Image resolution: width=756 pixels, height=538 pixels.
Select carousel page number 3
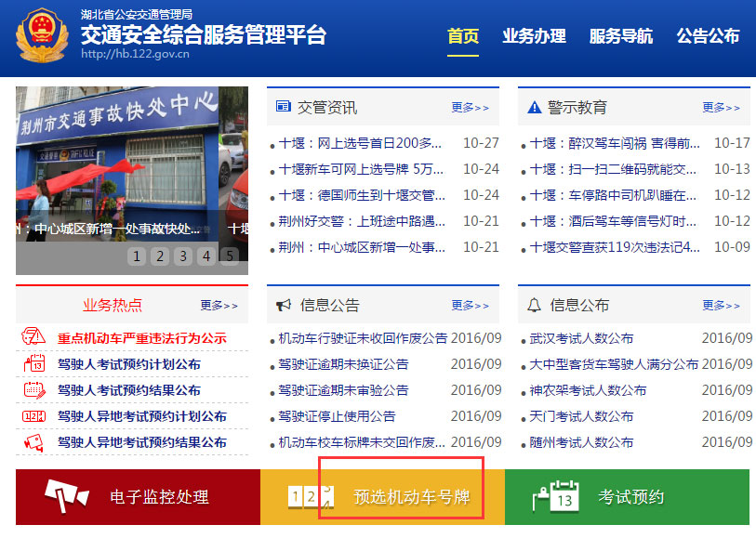[x=183, y=255]
